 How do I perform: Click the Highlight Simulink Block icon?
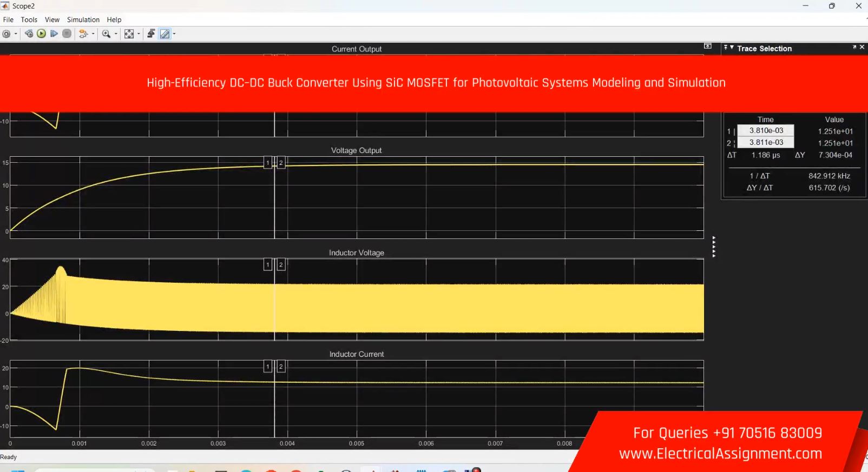point(83,34)
